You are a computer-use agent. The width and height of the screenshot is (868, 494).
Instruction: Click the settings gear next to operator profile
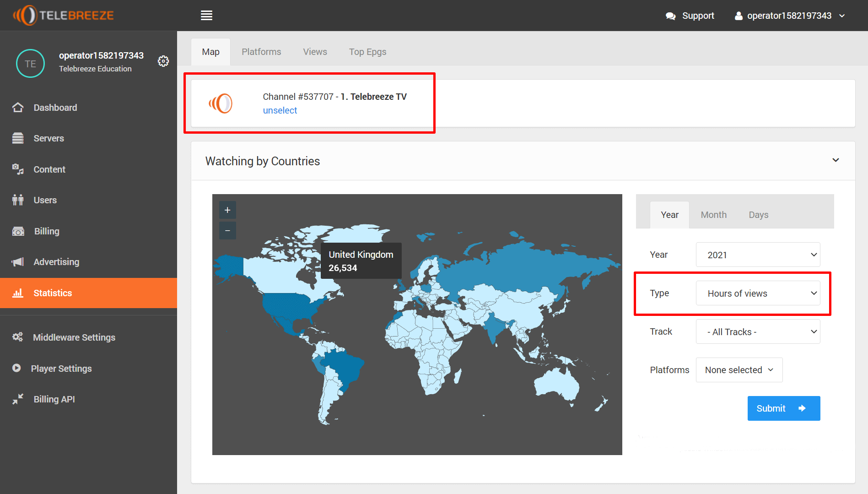pos(163,61)
